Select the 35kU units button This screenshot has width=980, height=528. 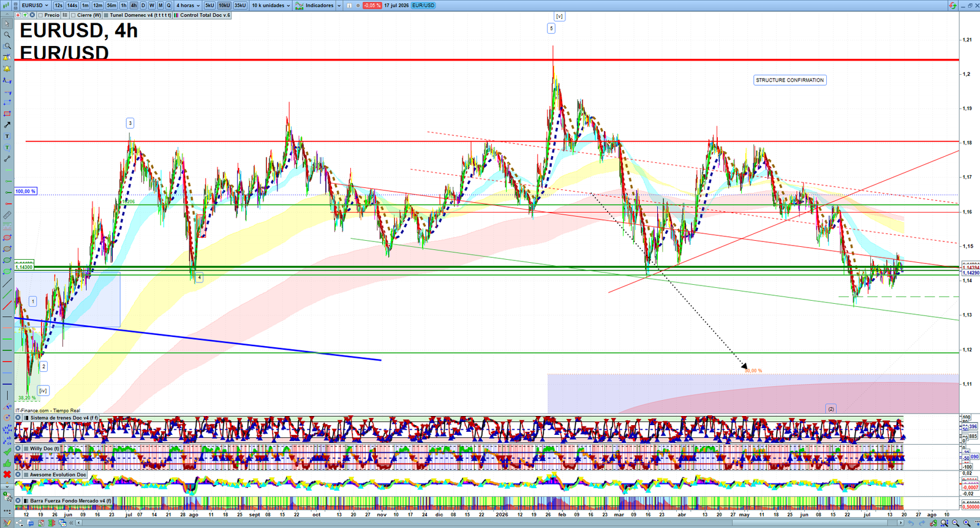pyautogui.click(x=240, y=5)
